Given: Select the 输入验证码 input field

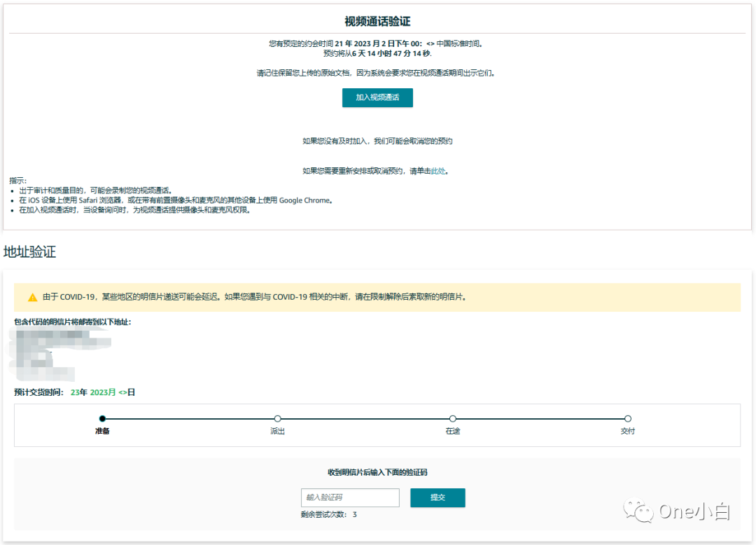Looking at the screenshot, I should pos(350,497).
